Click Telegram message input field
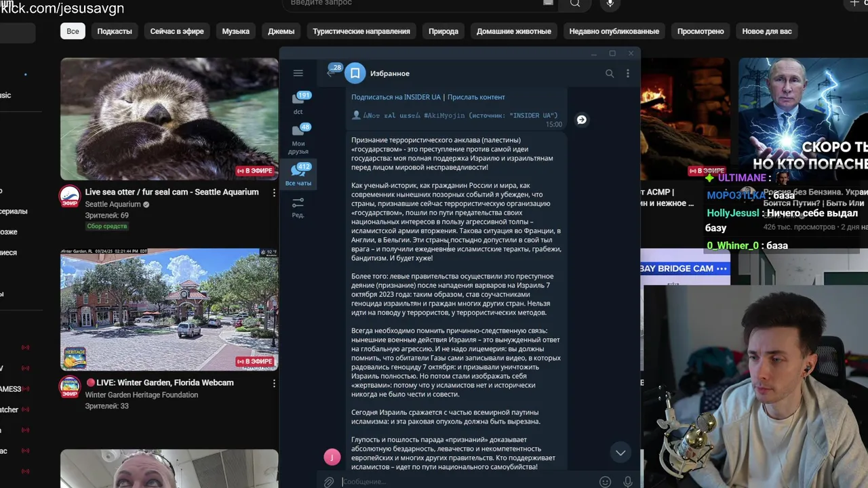The height and width of the screenshot is (488, 868). tap(467, 482)
